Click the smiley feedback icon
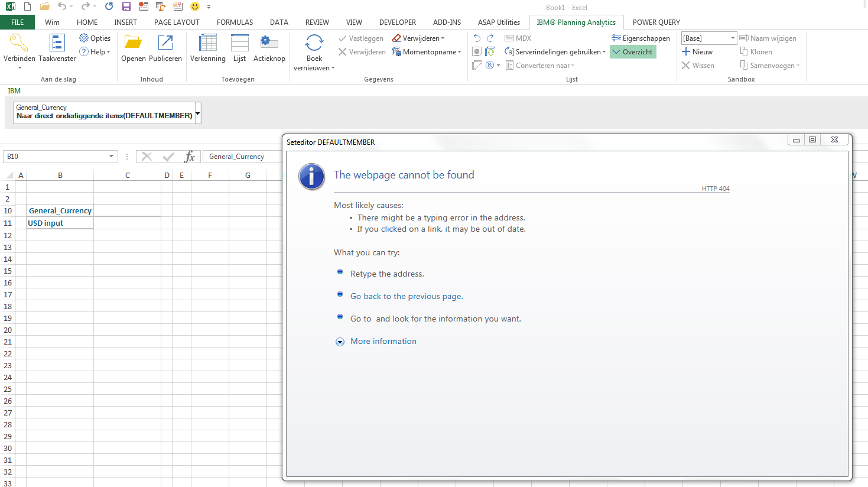The height and width of the screenshot is (487, 868). coord(195,7)
